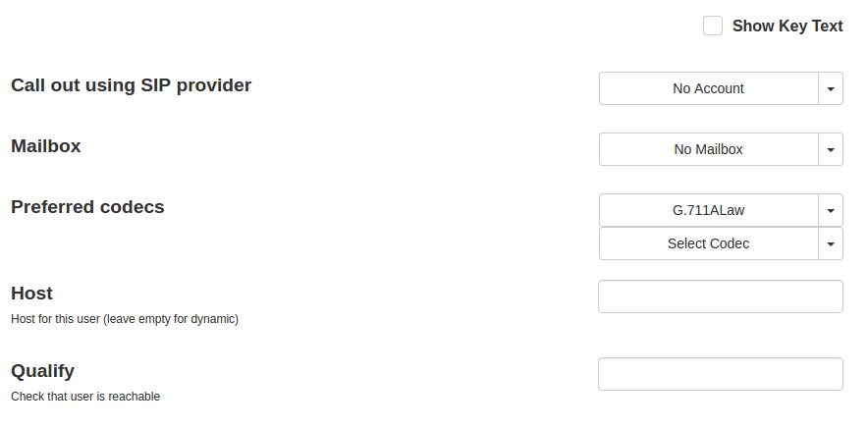868x429 pixels.
Task: Open the No Account SIP provider selector
Action: tap(708, 88)
